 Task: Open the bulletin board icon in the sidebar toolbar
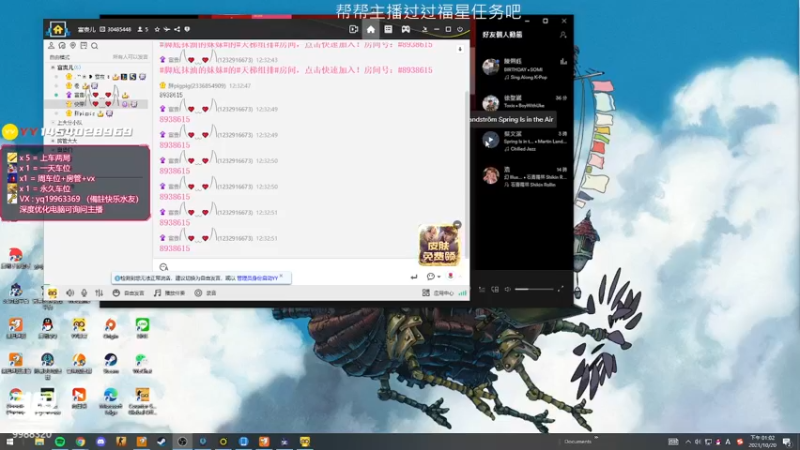84,46
